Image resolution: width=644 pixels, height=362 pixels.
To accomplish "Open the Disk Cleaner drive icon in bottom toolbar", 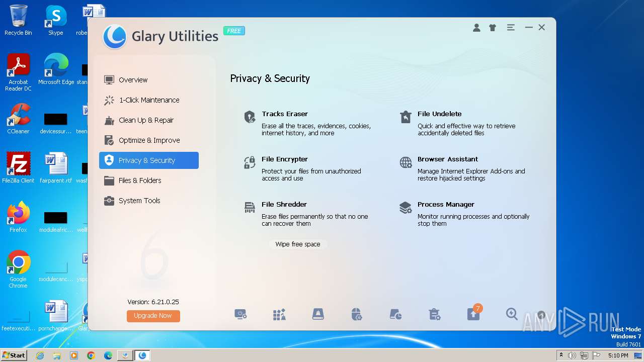I will (318, 315).
